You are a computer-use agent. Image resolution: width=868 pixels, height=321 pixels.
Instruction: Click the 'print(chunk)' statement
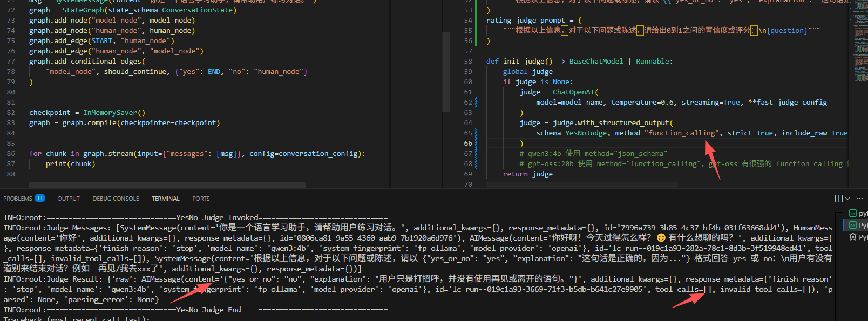point(70,163)
